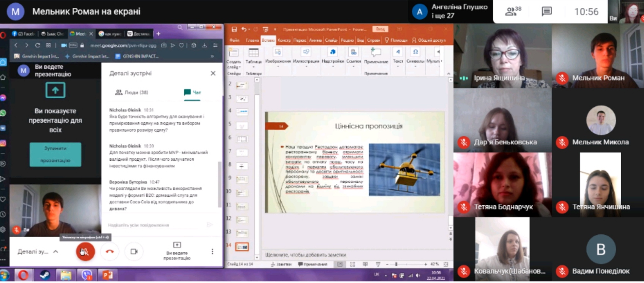Screen dimensions: 644x283
Task: Open chat from the top bar icon
Action: pyautogui.click(x=546, y=11)
